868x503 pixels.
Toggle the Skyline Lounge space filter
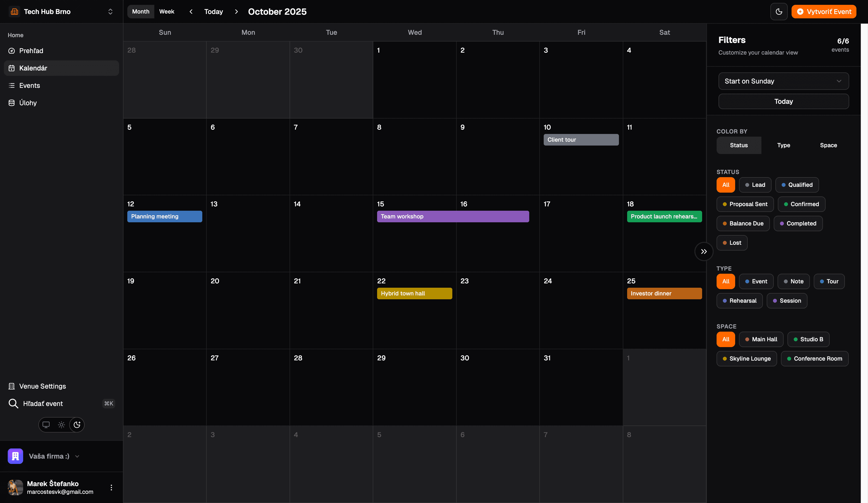point(746,359)
